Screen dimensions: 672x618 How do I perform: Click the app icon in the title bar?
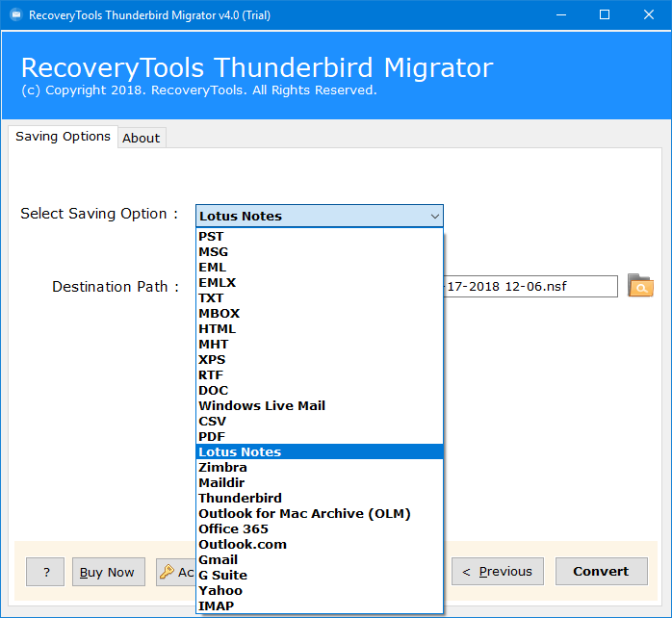15,15
